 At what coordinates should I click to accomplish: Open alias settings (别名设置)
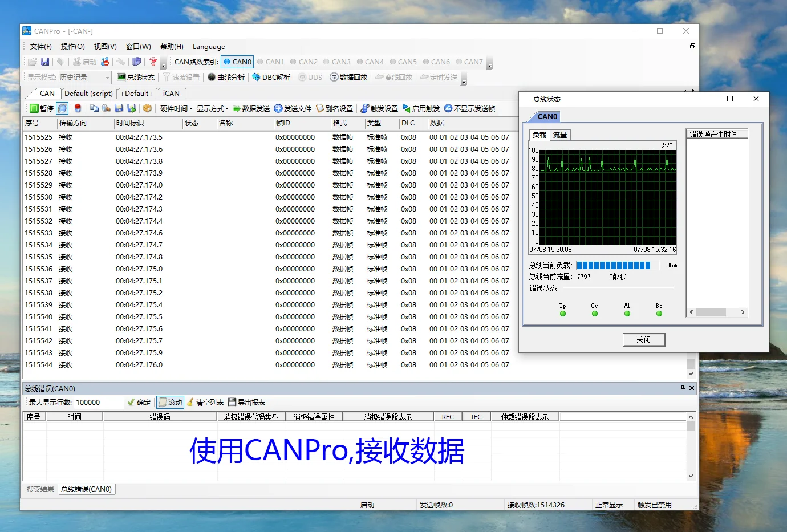point(334,108)
